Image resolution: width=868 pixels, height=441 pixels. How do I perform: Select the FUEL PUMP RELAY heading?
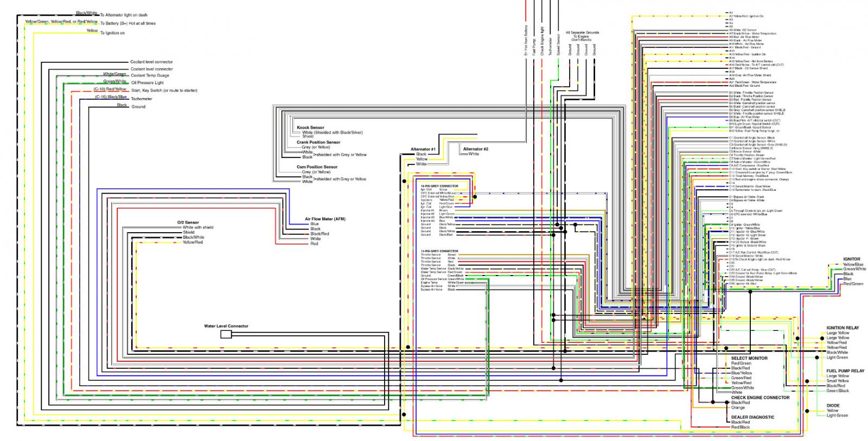845,371
